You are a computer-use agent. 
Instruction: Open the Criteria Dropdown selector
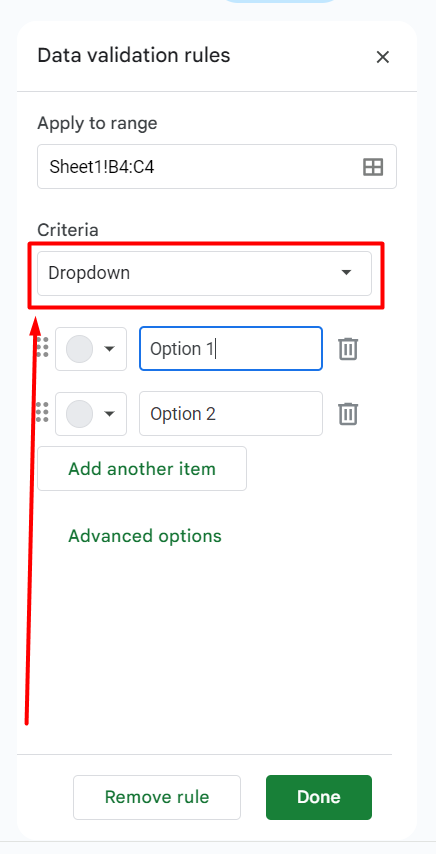pos(204,273)
